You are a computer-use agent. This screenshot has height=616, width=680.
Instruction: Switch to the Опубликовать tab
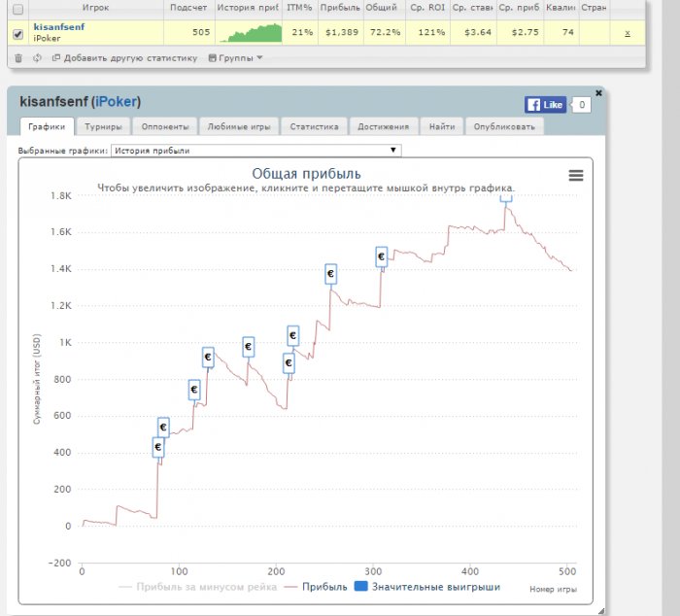(504, 126)
